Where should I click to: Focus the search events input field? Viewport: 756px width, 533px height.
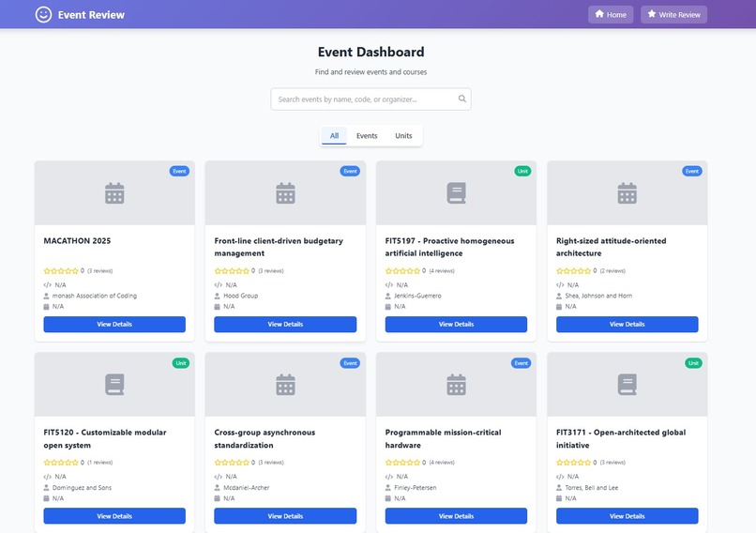(x=370, y=99)
